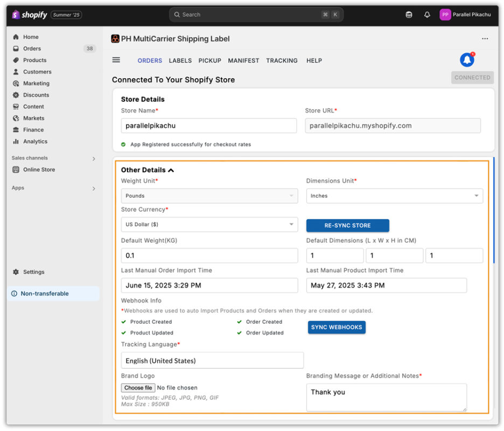Click the Default Dimensions height field
The image size is (504, 431).
pos(454,255)
